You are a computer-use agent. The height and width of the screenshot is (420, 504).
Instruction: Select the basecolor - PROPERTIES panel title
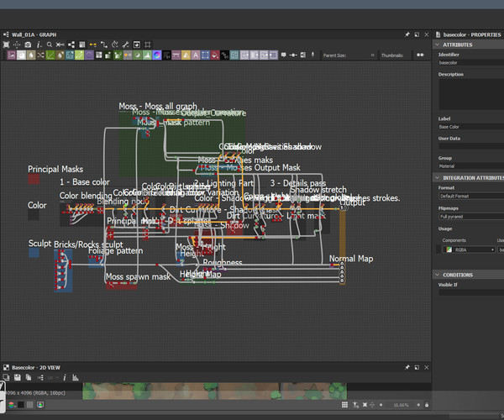pyautogui.click(x=472, y=34)
